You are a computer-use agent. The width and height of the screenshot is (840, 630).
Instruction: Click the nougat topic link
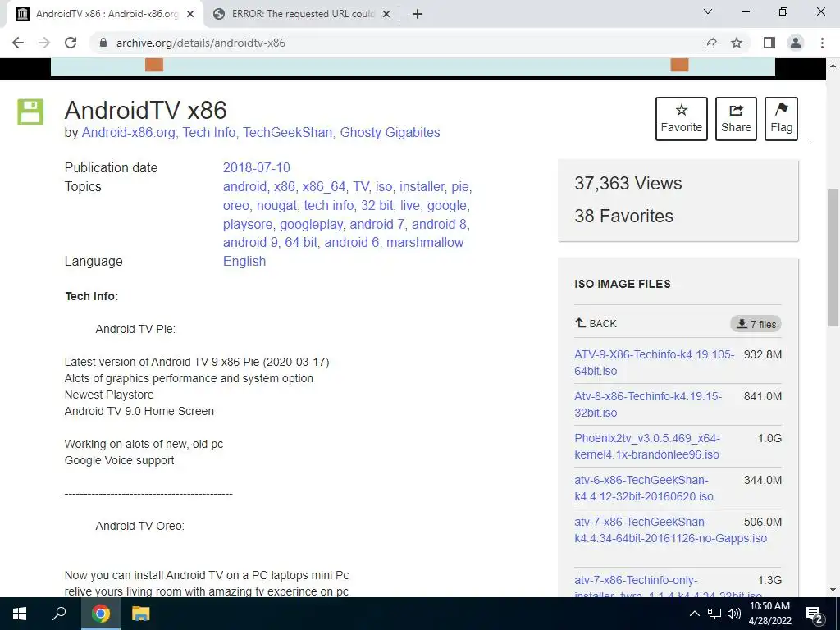click(x=276, y=206)
